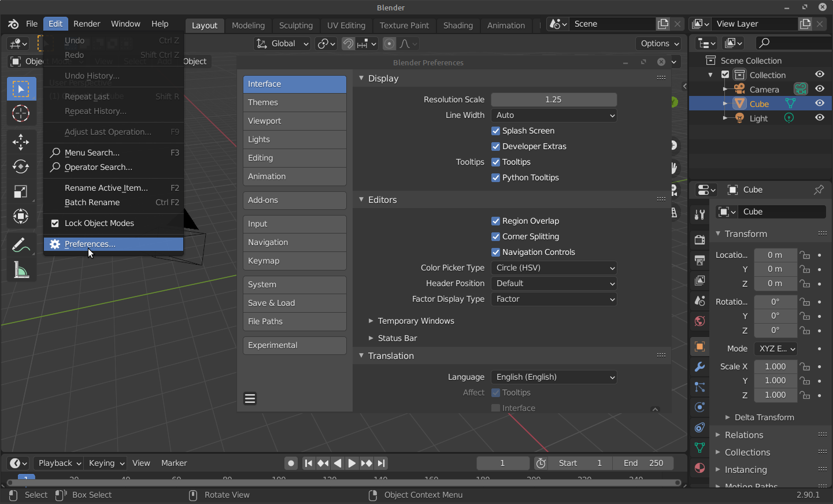Image resolution: width=833 pixels, height=504 pixels.
Task: Activate the 3D Cursor tool
Action: coord(21,113)
